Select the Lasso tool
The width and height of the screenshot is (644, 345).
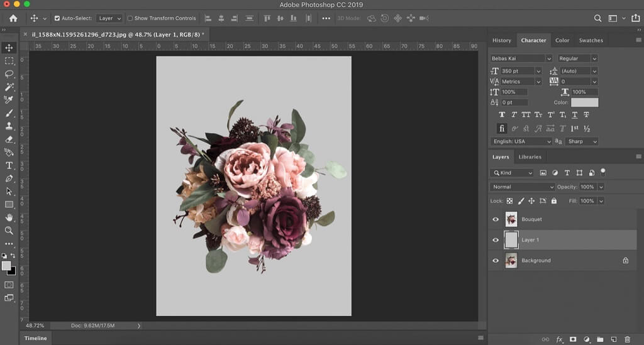pyautogui.click(x=9, y=74)
